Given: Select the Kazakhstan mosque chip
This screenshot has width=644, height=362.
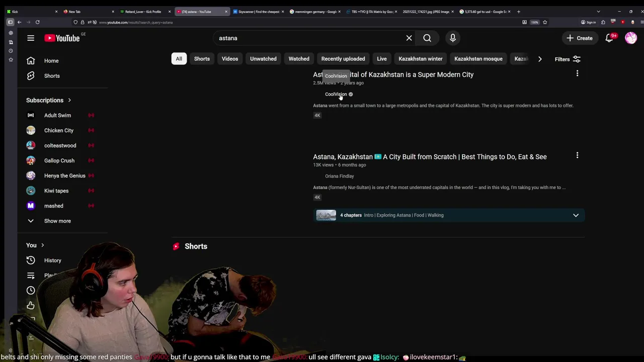Looking at the screenshot, I should click(478, 59).
